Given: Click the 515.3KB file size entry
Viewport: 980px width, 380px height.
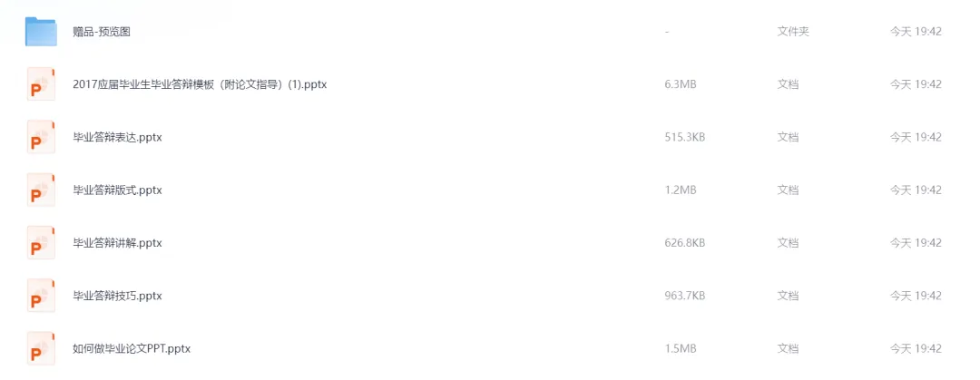Looking at the screenshot, I should point(685,137).
